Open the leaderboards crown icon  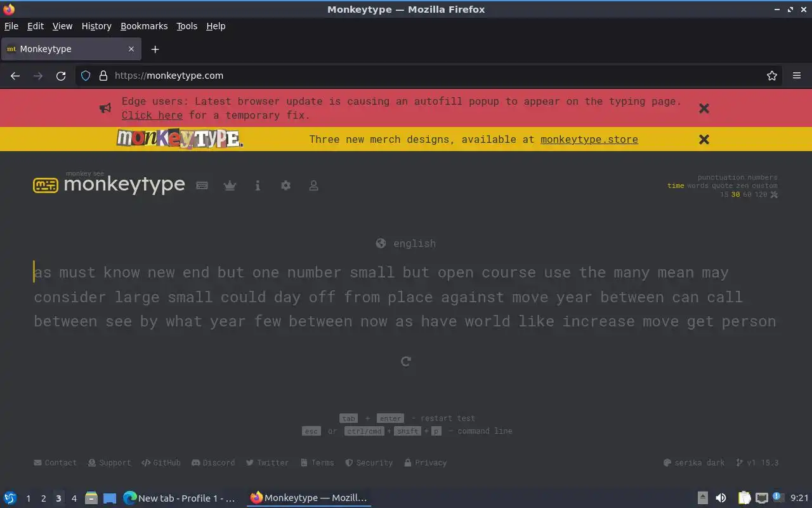click(x=230, y=185)
